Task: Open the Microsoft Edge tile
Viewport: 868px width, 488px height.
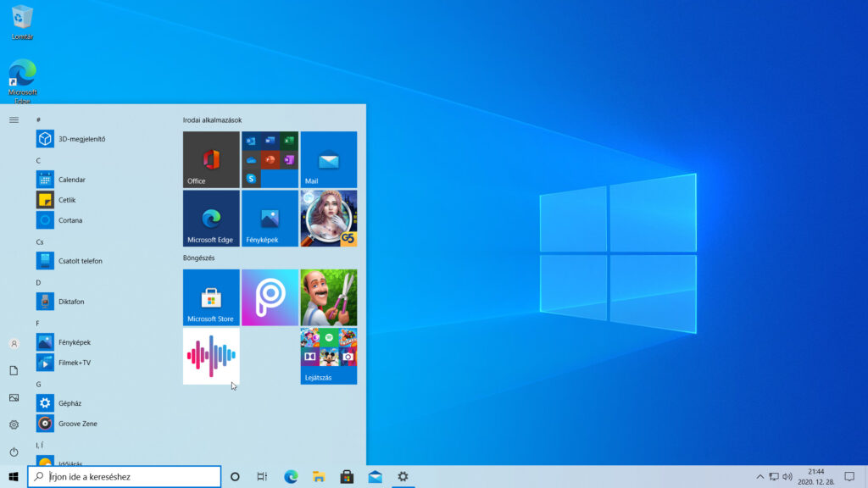Action: pos(211,218)
